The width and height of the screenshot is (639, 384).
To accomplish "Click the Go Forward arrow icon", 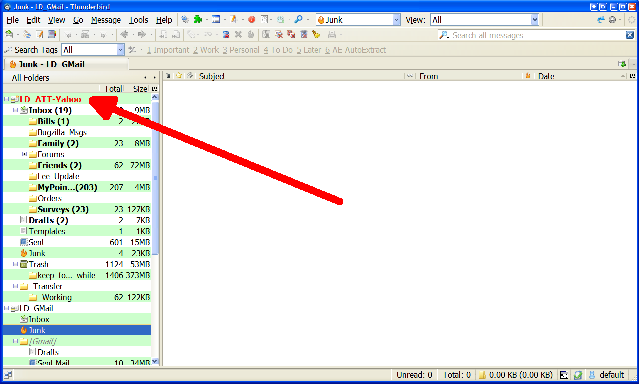I will [x=141, y=35].
